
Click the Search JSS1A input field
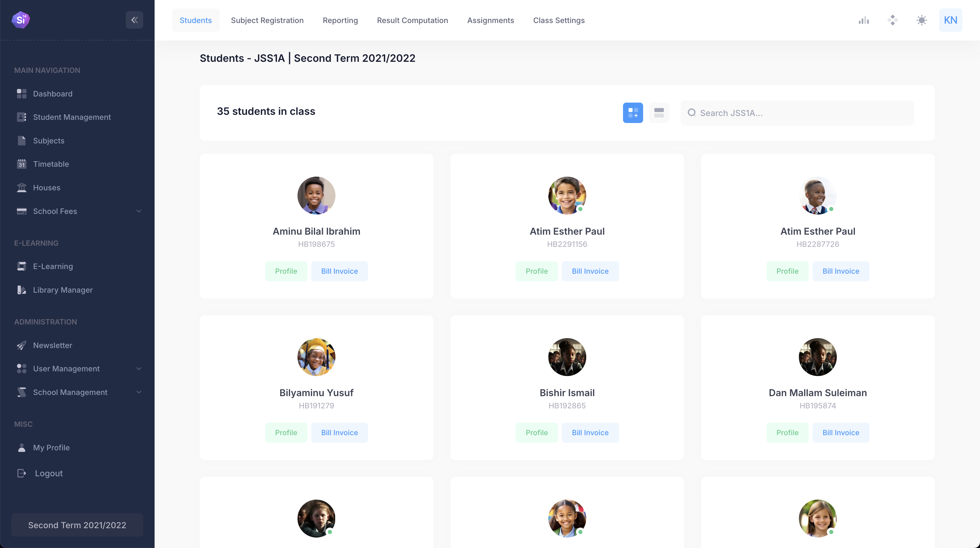pyautogui.click(x=797, y=113)
